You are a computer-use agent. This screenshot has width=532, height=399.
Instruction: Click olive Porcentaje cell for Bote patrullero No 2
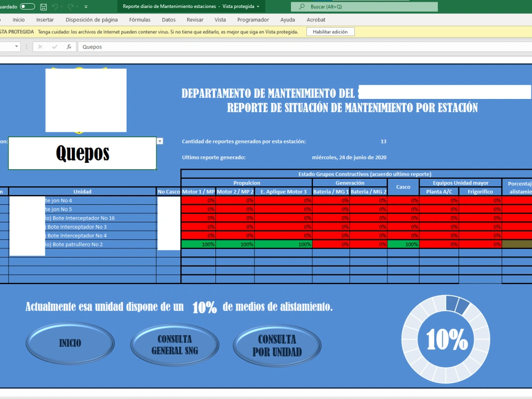click(x=517, y=244)
